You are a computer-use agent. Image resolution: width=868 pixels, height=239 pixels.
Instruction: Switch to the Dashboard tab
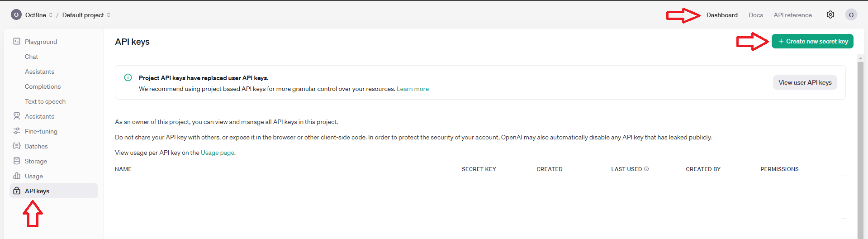pos(721,15)
